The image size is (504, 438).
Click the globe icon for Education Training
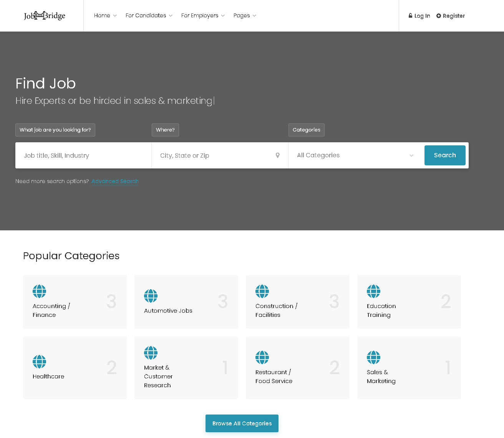click(373, 291)
